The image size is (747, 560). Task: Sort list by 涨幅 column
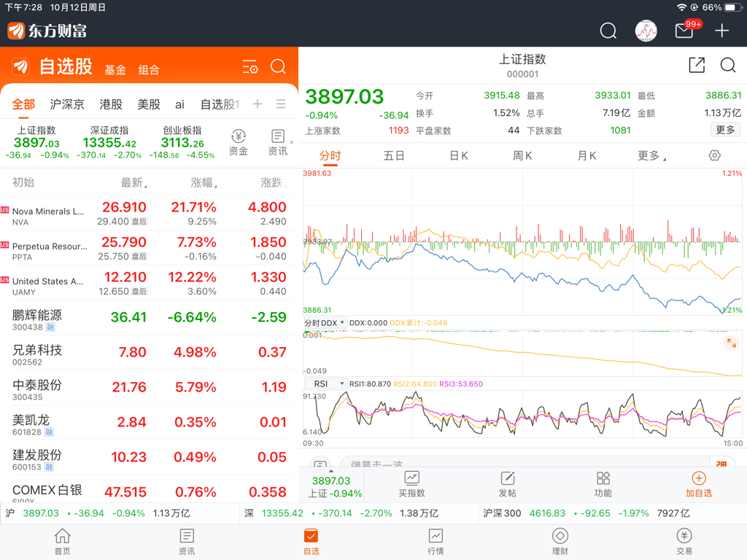[204, 182]
